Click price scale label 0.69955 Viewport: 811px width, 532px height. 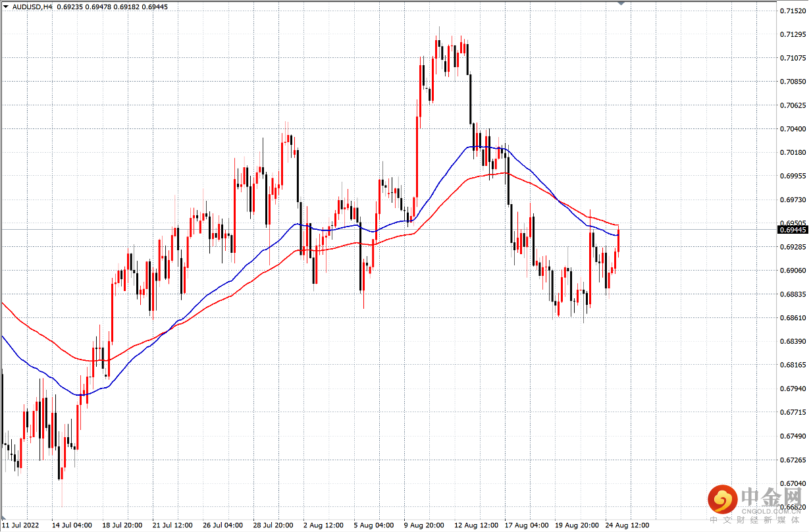tap(793, 176)
